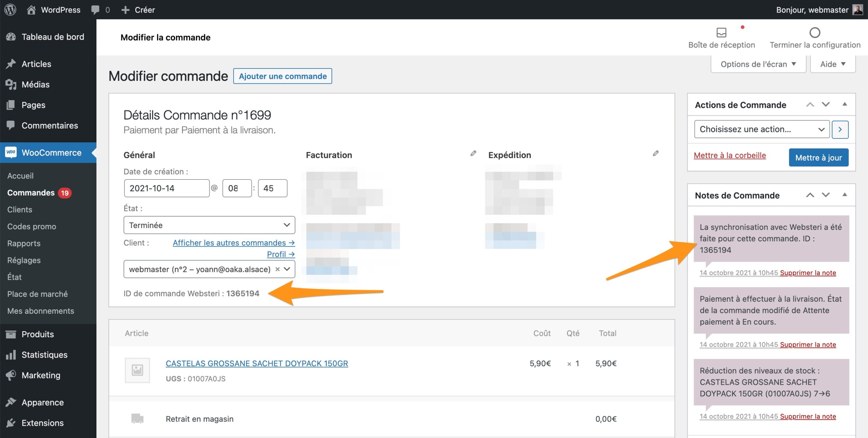Open Boîte de réception inbox icon
This screenshot has height=438, width=868.
click(721, 33)
